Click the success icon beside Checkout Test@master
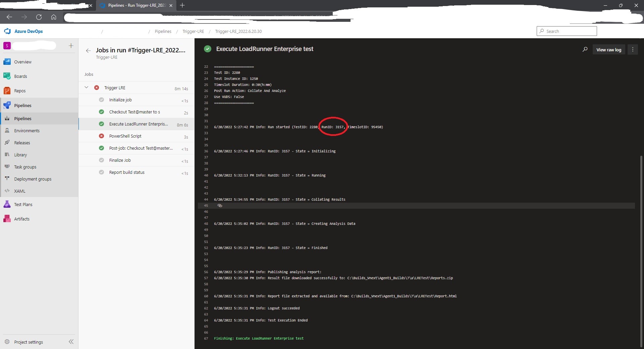This screenshot has width=644, height=349. (x=101, y=112)
